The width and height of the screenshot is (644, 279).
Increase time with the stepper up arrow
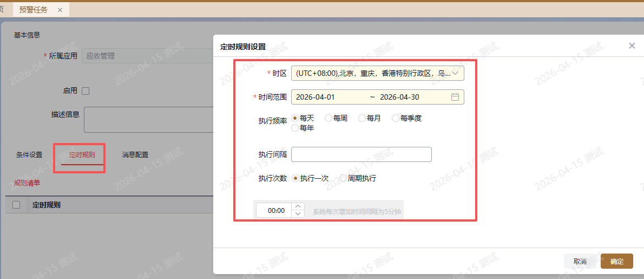click(x=298, y=206)
